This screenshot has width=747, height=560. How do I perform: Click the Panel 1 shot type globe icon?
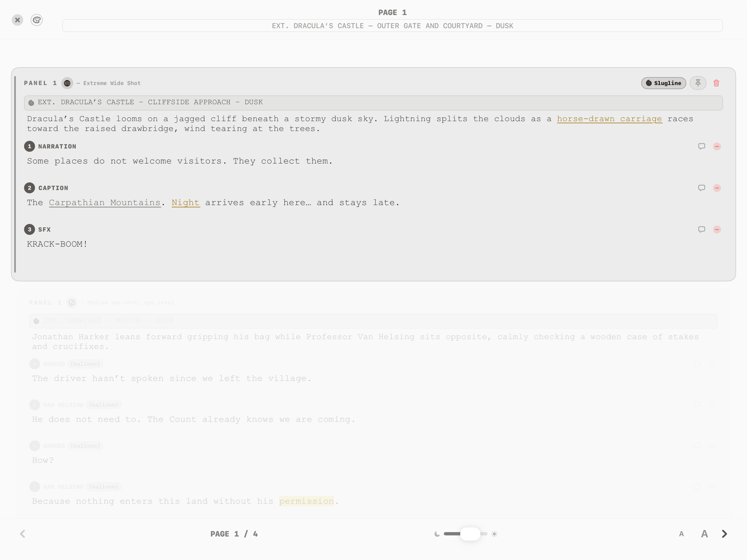click(x=67, y=83)
